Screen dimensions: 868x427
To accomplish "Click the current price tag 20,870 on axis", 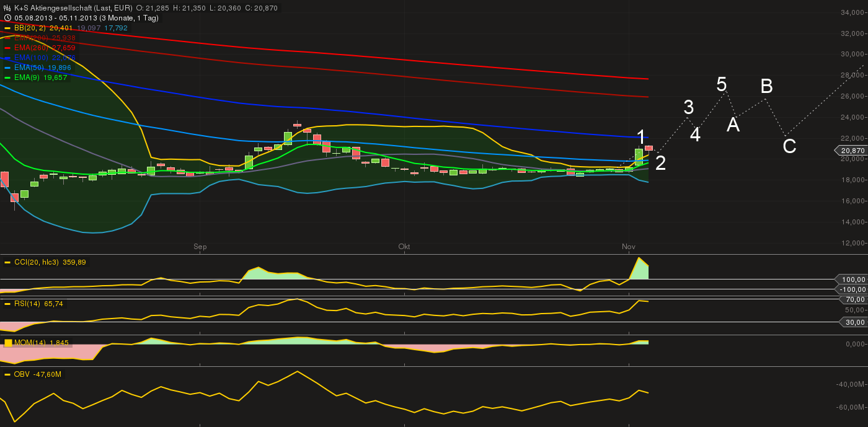I will pos(852,151).
